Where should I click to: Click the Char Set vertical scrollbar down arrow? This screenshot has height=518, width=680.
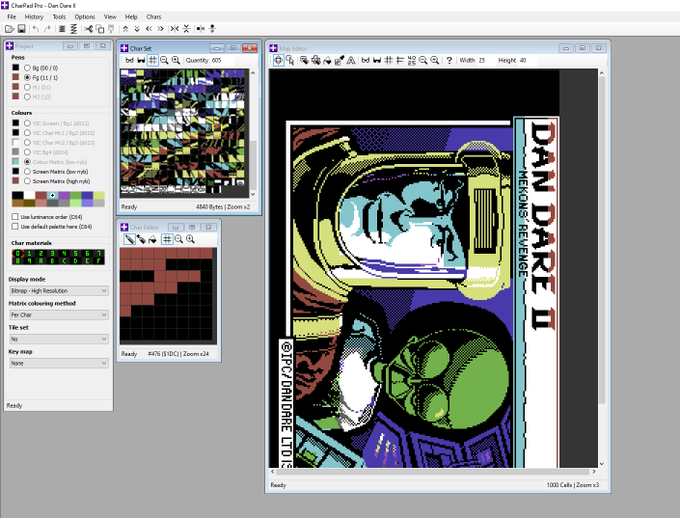tap(253, 194)
